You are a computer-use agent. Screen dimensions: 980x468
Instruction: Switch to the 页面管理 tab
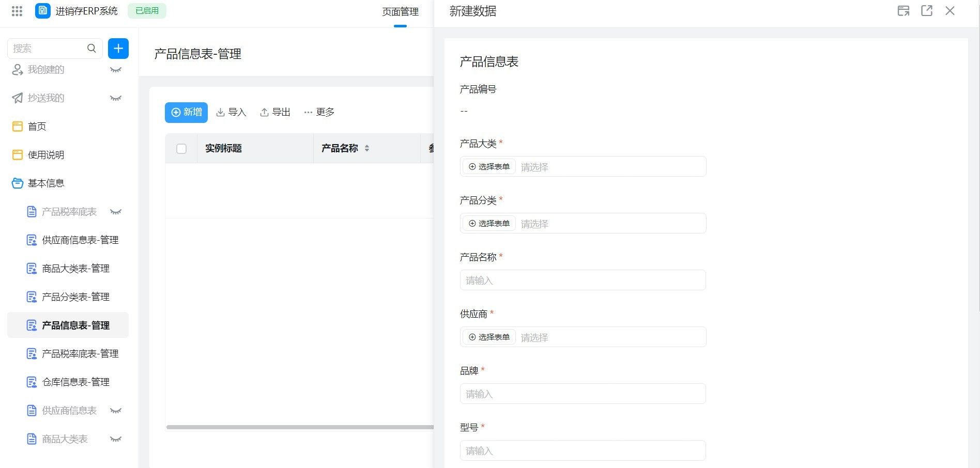click(x=400, y=12)
